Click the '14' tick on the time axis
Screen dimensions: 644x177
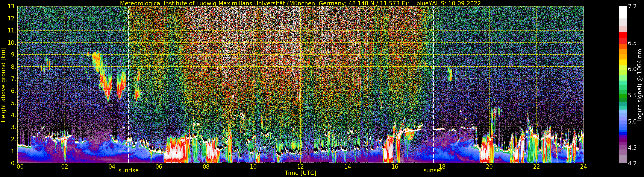[x=347, y=167]
